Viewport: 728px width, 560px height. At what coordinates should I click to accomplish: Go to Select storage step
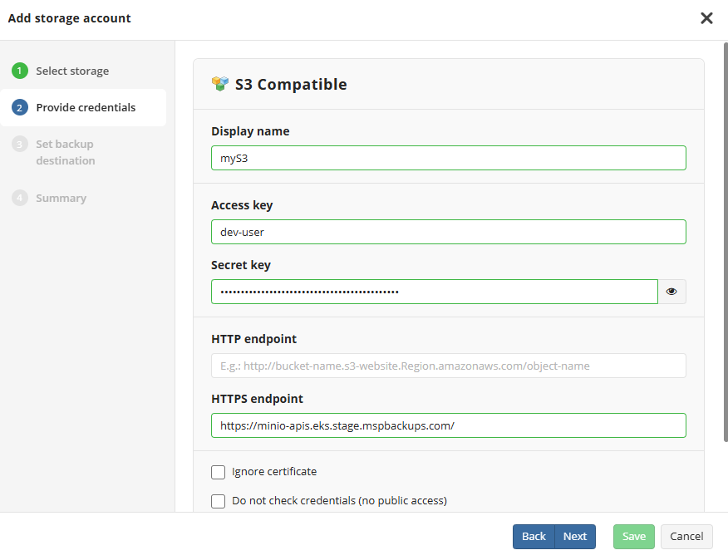point(72,71)
